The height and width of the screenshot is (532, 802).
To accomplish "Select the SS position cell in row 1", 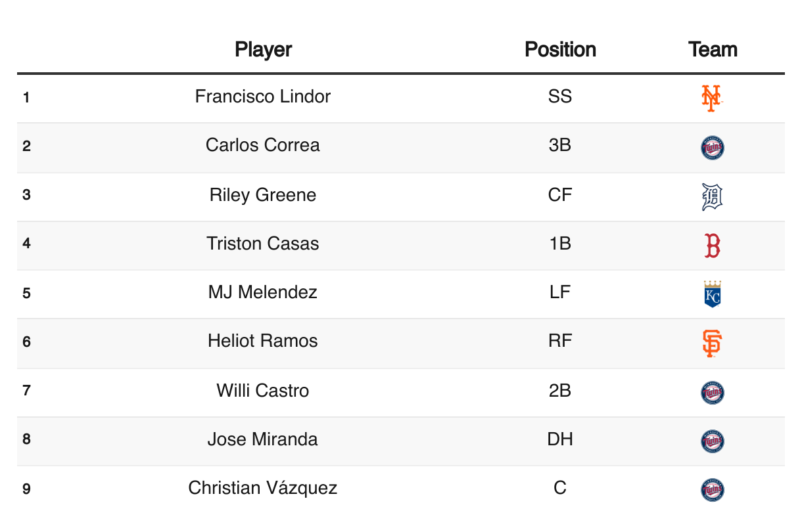I will click(560, 97).
